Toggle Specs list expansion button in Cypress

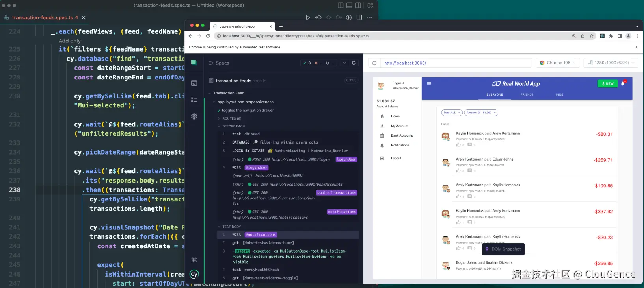point(220,63)
